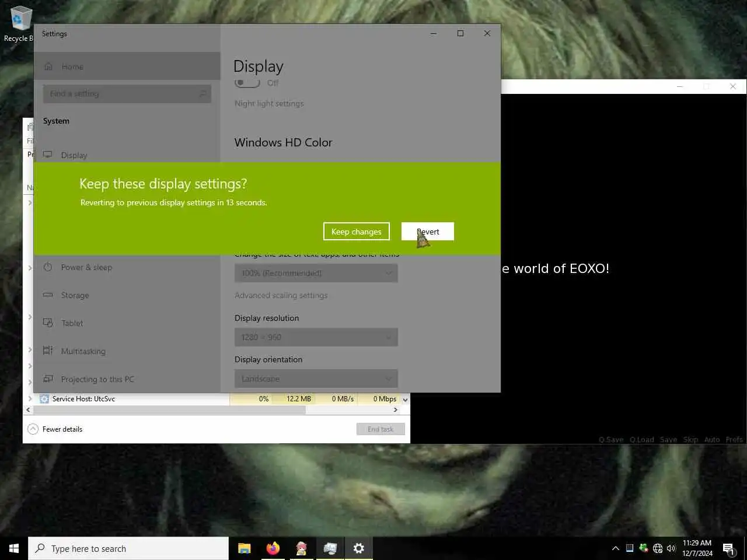Click the network globe tray icon

point(658,548)
